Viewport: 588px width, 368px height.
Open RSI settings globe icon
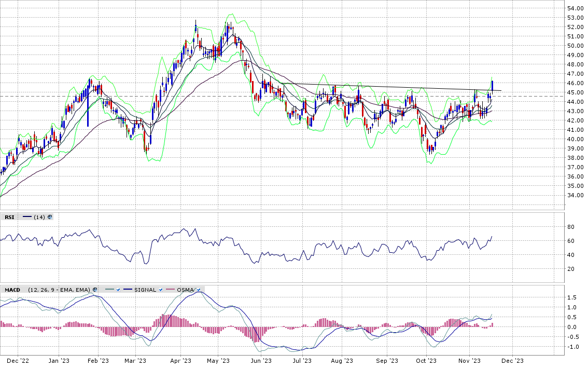point(50,217)
